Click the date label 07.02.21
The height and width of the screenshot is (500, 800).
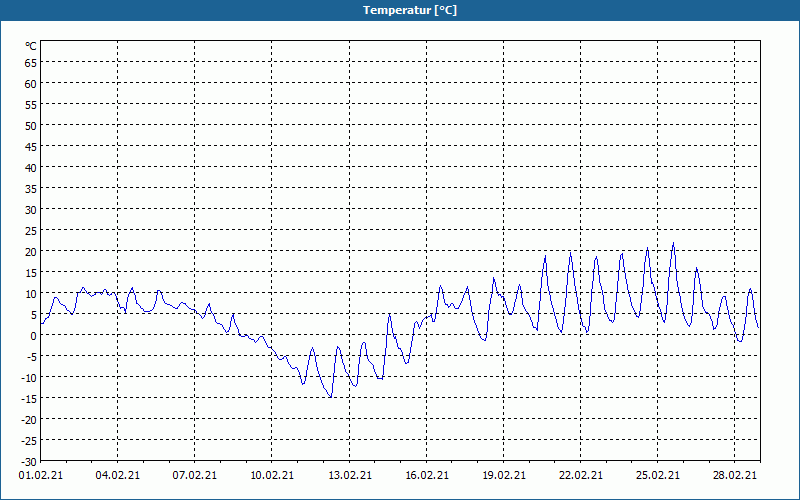194,475
